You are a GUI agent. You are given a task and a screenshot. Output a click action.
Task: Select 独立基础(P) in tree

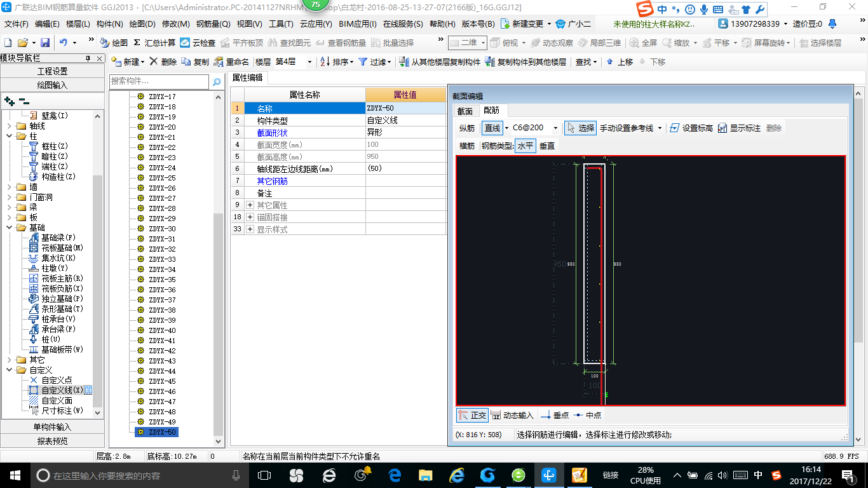coord(62,299)
